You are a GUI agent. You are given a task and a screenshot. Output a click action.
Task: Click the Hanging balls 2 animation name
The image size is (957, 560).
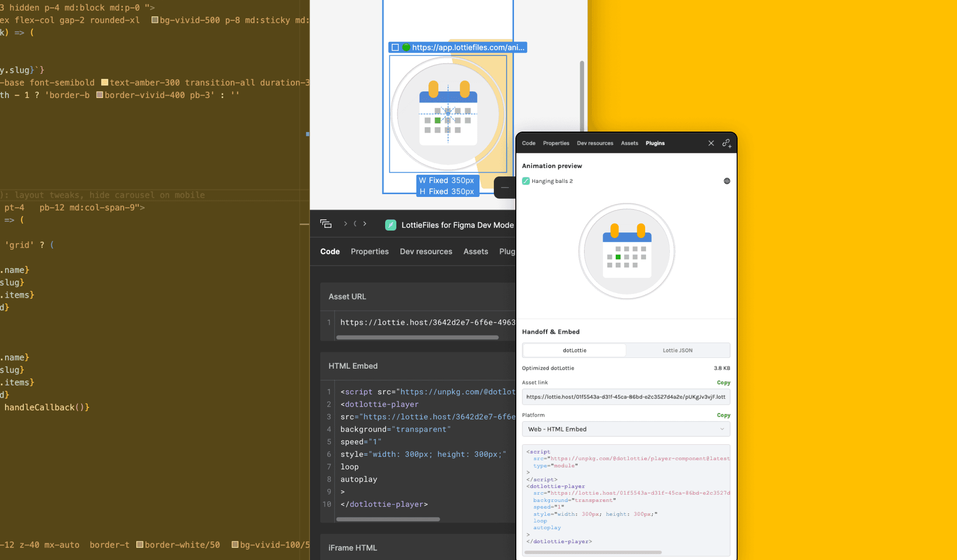point(552,181)
